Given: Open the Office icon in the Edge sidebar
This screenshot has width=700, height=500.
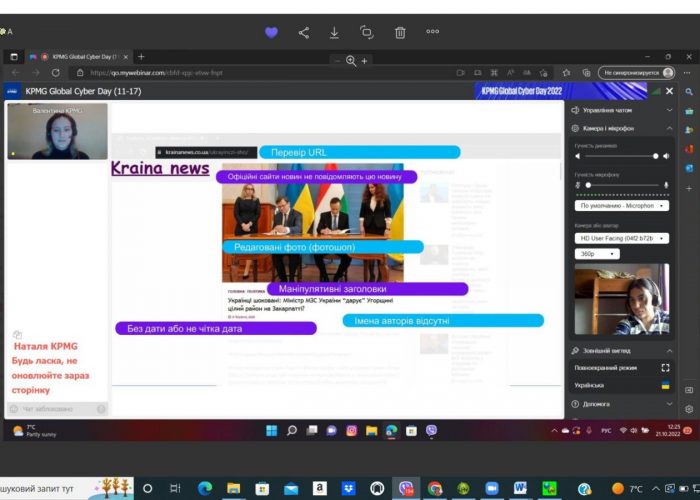Looking at the screenshot, I should (x=689, y=149).
